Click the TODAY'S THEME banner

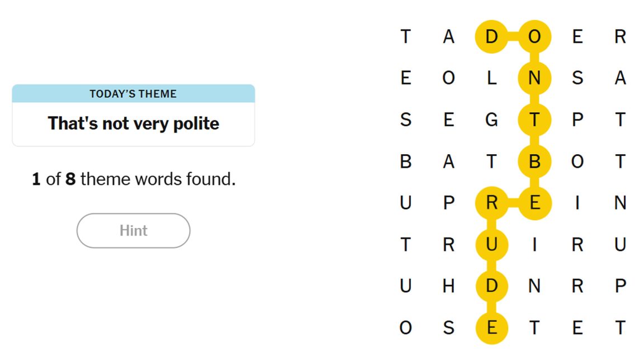pos(133,94)
